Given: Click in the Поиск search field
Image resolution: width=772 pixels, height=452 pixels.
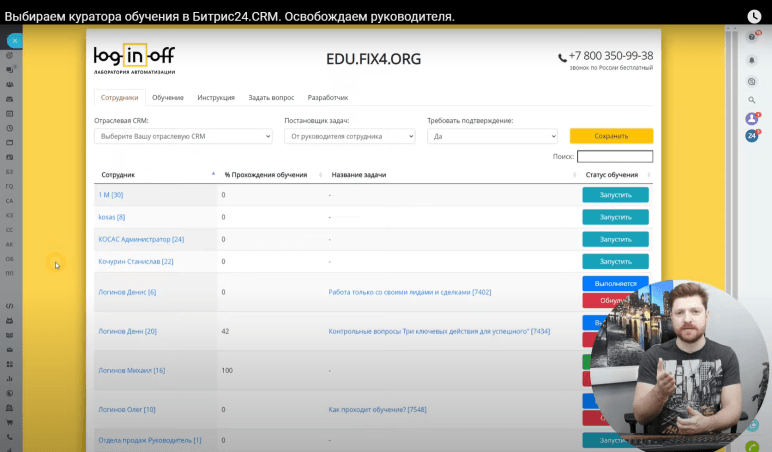Looking at the screenshot, I should click(x=615, y=157).
